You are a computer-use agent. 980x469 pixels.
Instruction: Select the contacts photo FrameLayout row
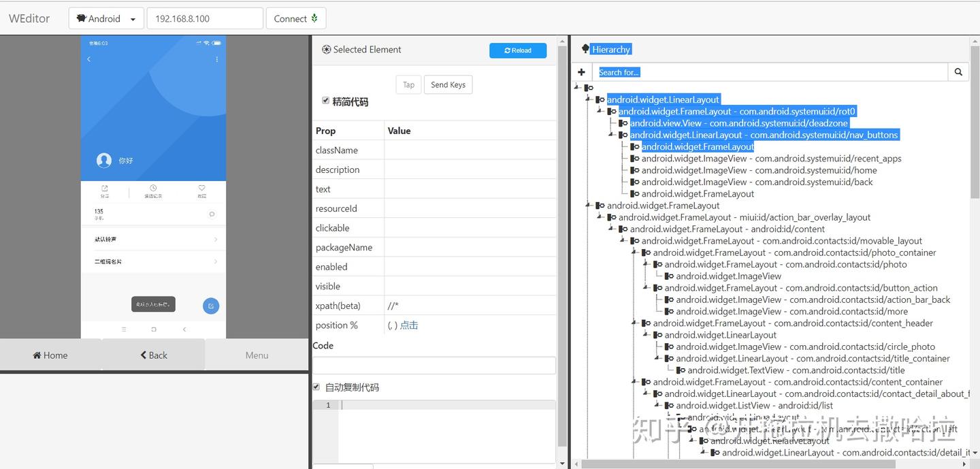pyautogui.click(x=785, y=264)
